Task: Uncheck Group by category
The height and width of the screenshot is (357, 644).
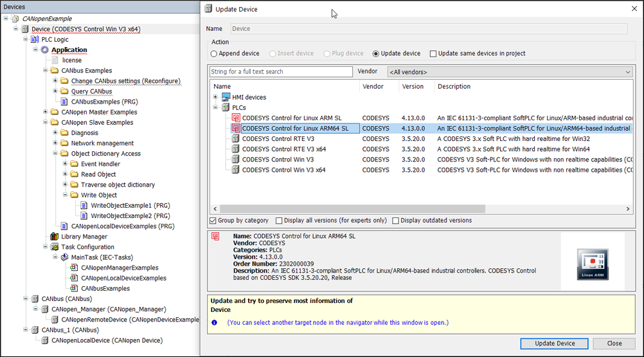Action: 213,221
